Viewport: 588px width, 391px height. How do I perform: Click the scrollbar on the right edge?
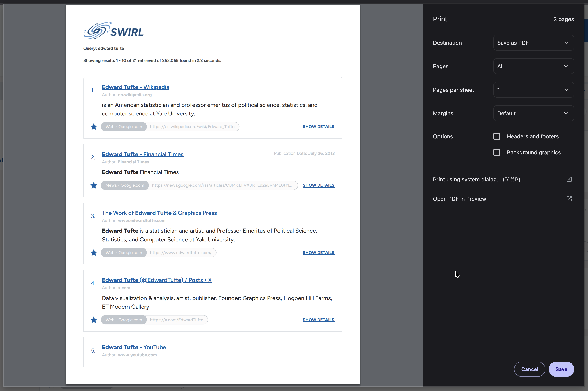click(x=586, y=30)
